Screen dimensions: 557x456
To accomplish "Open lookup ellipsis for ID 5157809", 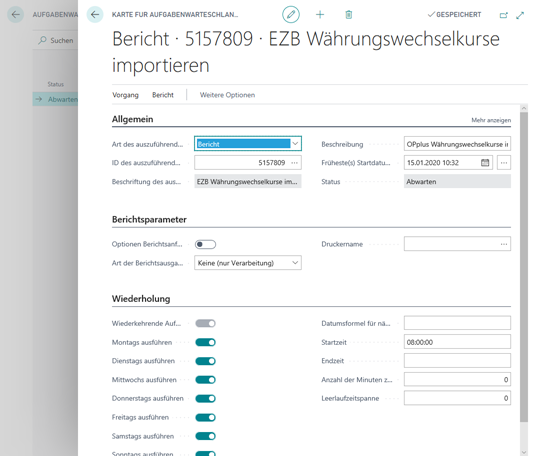I will (294, 163).
